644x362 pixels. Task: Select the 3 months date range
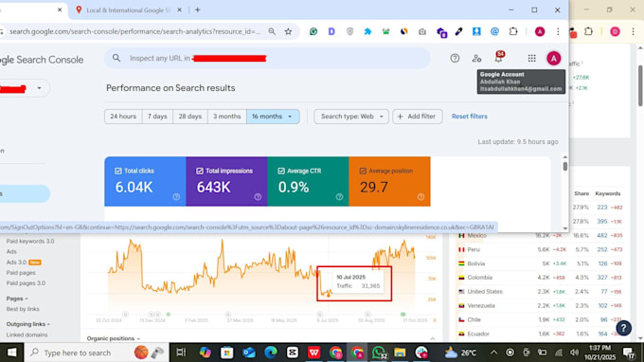click(226, 117)
